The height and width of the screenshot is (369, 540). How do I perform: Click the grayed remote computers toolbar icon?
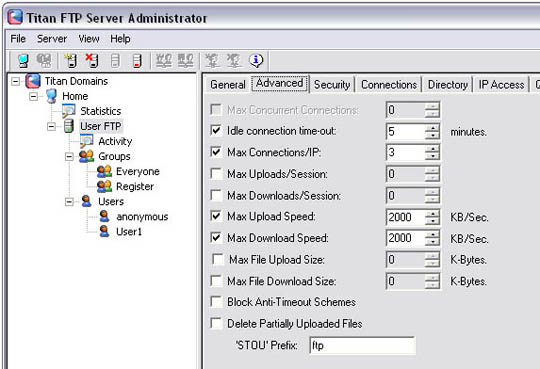(x=44, y=61)
